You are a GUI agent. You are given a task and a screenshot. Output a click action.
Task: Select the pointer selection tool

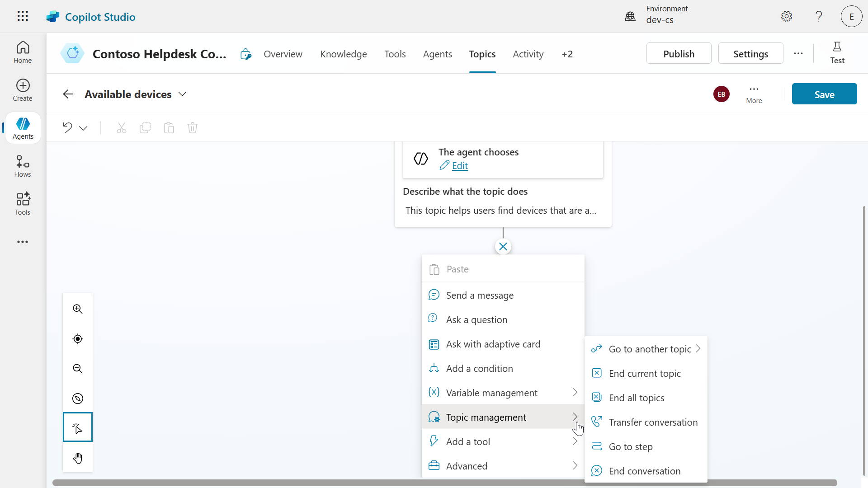(77, 427)
